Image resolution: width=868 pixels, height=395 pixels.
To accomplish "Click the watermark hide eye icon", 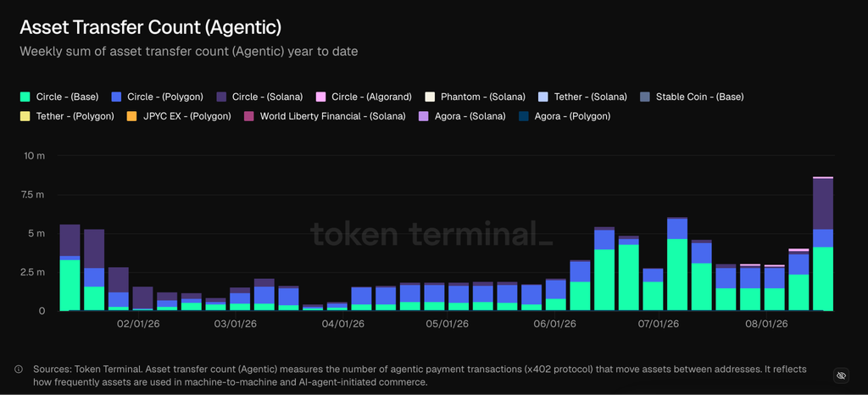I will [841, 376].
